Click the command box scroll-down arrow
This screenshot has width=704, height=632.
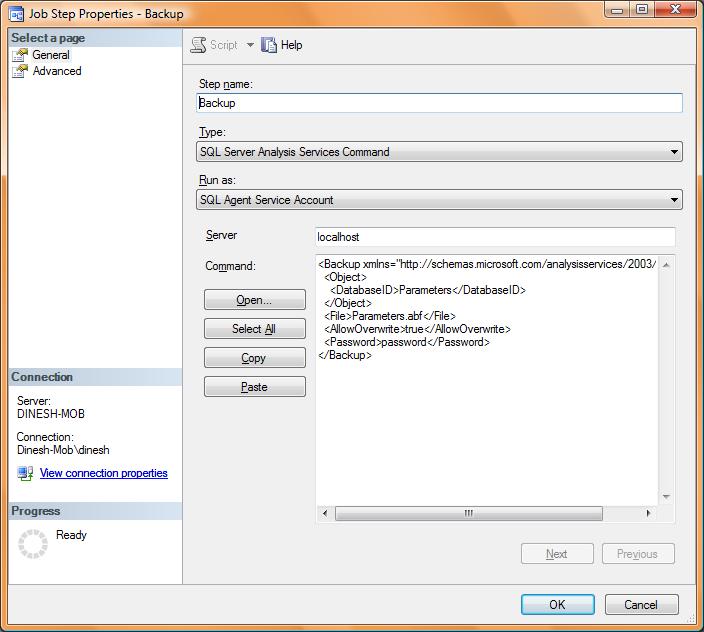pyautogui.click(x=666, y=496)
